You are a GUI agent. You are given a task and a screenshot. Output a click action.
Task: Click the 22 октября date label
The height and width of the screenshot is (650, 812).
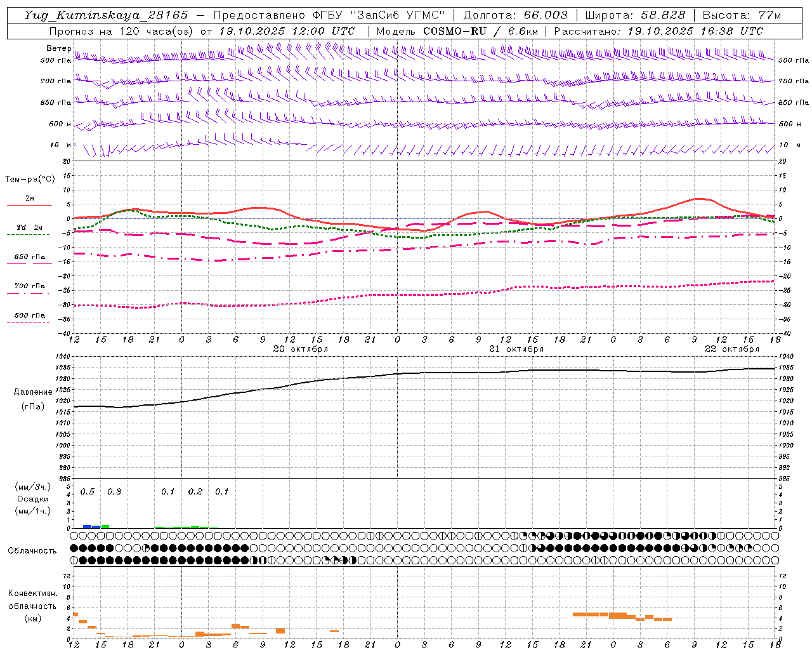coord(732,349)
